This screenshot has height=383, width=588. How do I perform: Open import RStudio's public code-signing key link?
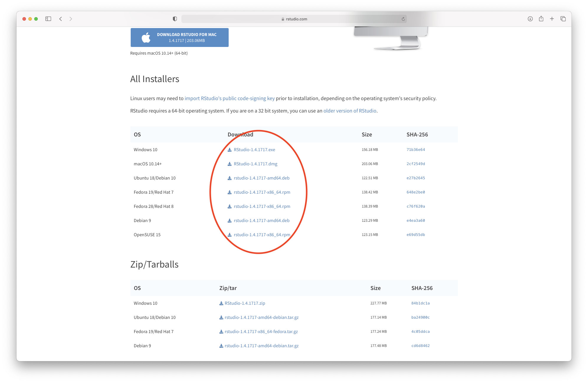click(x=230, y=98)
